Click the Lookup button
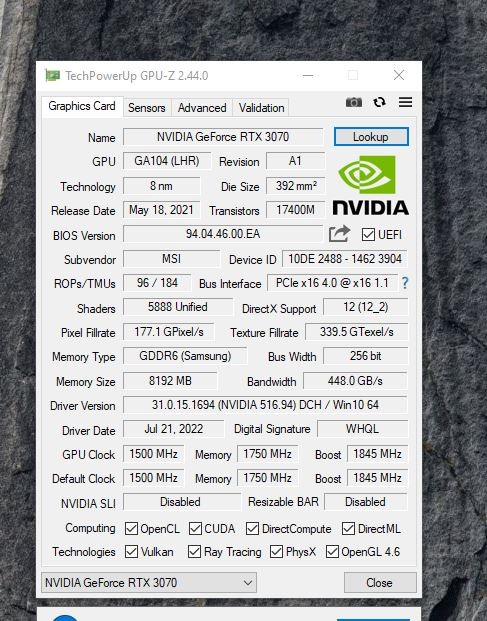The width and height of the screenshot is (487, 621). pos(371,137)
